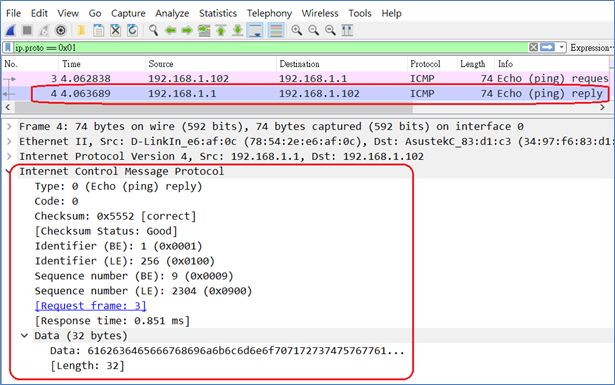Jump to the first packet
This screenshot has width=615, height=385.
point(221,30)
